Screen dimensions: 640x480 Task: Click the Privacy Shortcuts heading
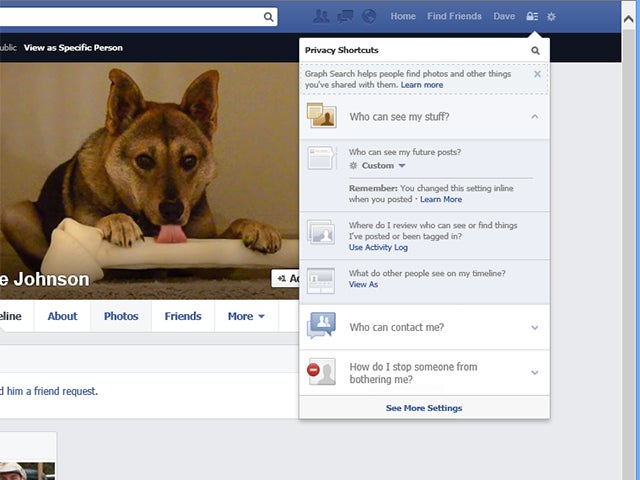pos(342,50)
